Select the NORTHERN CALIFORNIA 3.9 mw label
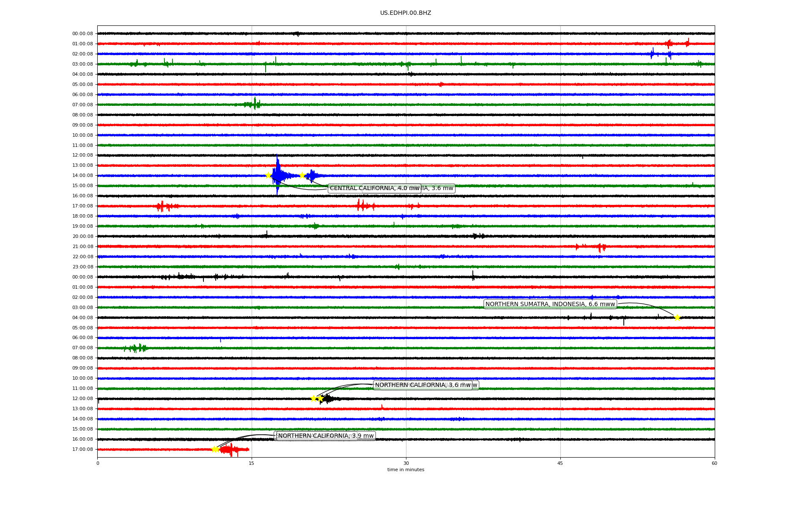 pyautogui.click(x=326, y=436)
